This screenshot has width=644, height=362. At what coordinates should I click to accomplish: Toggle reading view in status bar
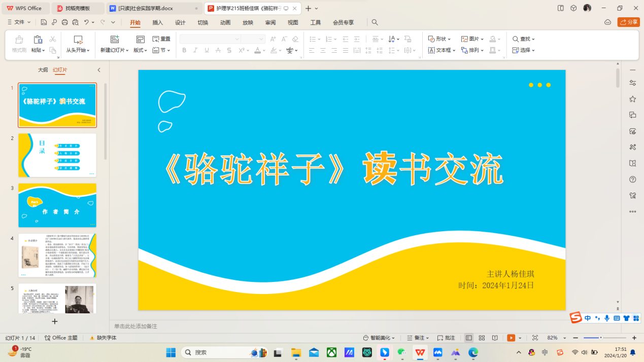(x=495, y=338)
